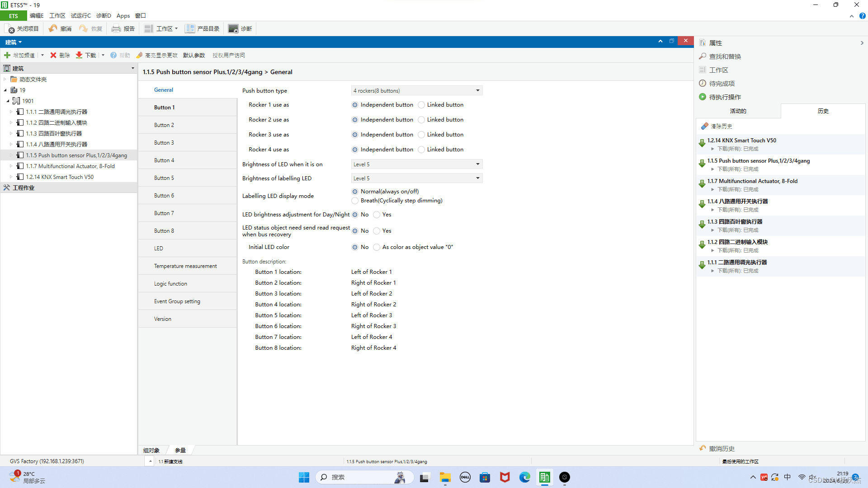868x488 pixels.
Task: Expand the 1.1.7 Multifunctional Actuator tree node
Action: (11, 166)
